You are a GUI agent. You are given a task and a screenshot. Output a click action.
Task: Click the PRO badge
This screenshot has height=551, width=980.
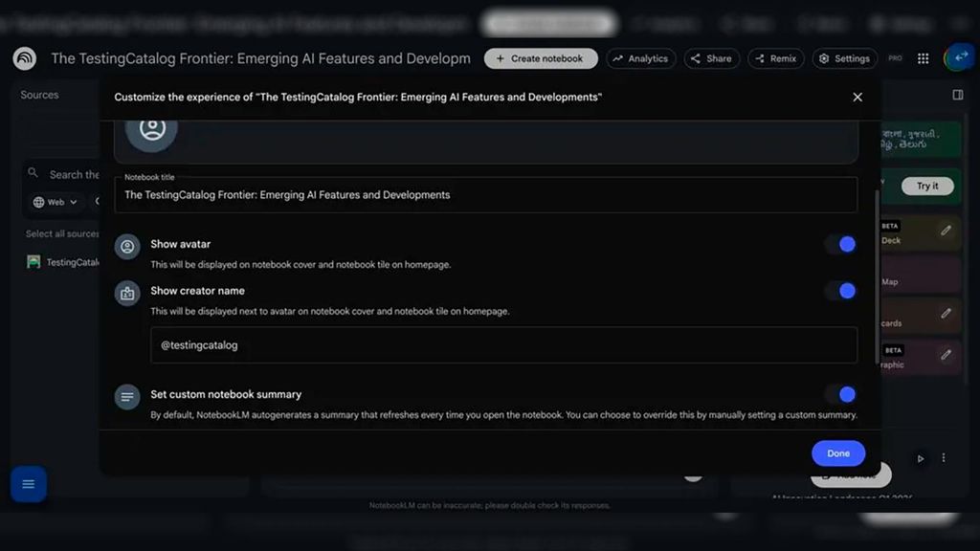(x=895, y=58)
